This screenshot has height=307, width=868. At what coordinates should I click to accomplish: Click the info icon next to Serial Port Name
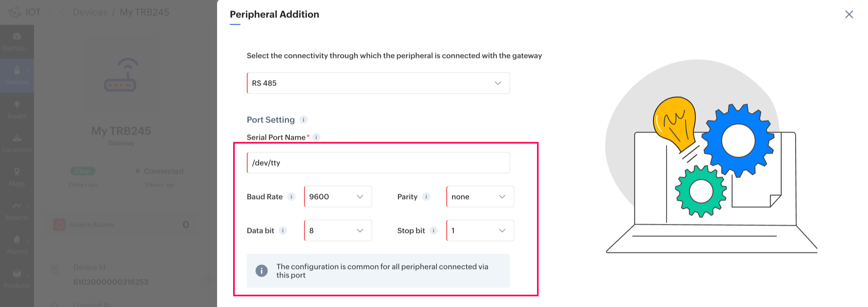[316, 137]
